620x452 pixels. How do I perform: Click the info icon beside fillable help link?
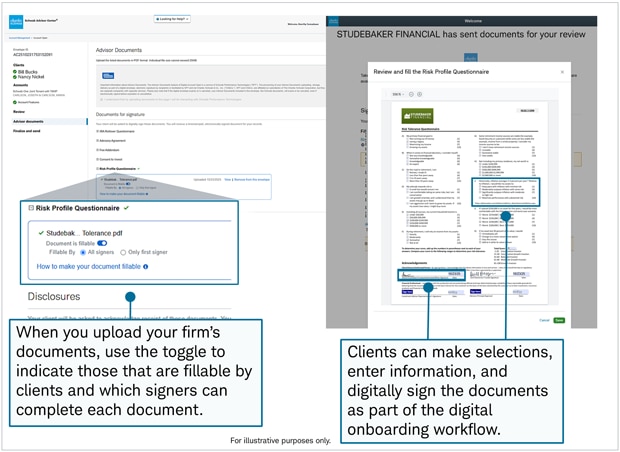tap(146, 267)
